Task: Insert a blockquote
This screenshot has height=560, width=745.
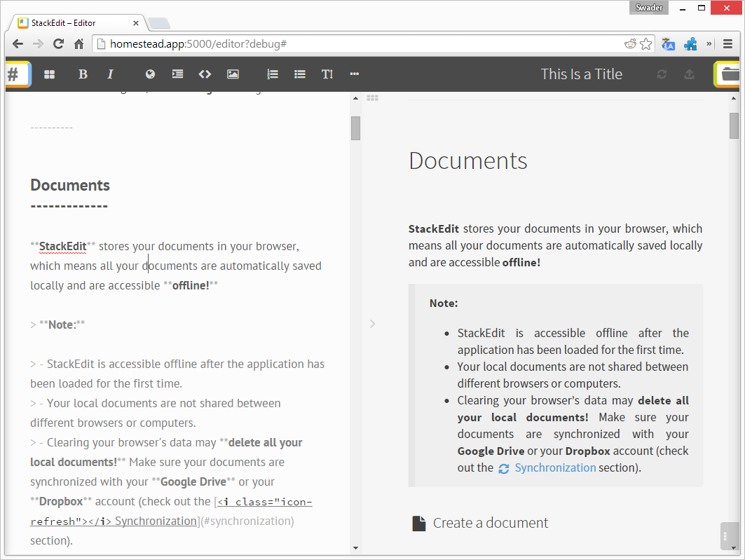Action: tap(177, 74)
